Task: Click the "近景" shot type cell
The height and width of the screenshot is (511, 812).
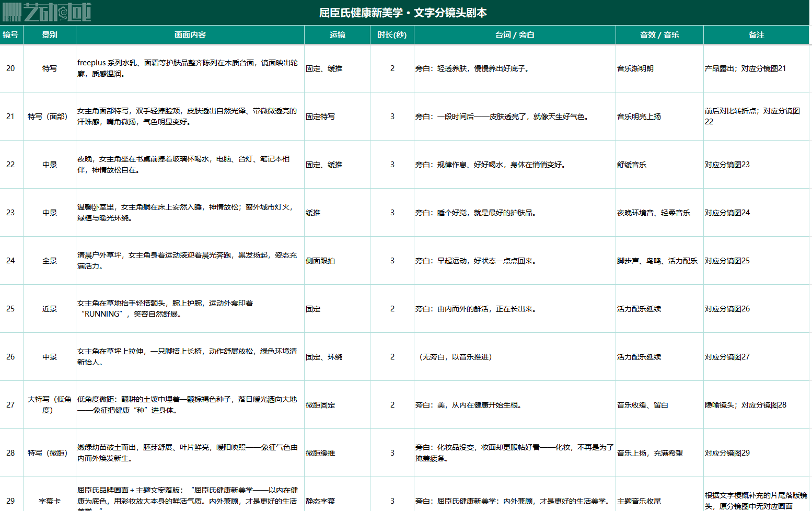Action: tap(50, 309)
